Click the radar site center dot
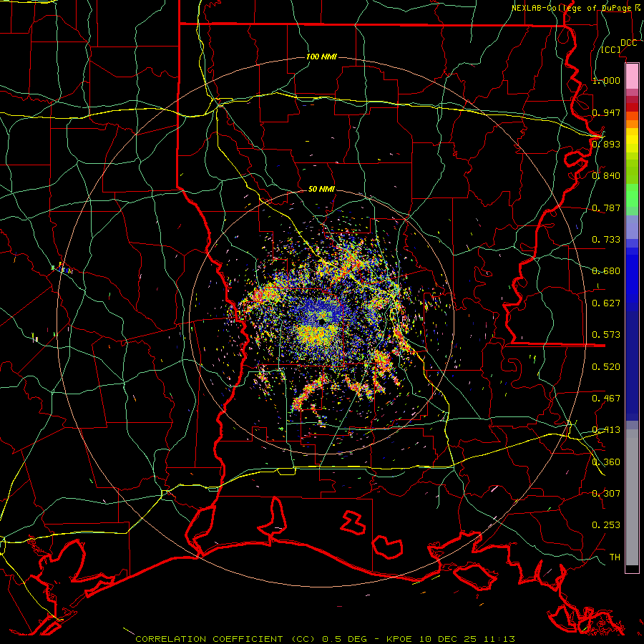The image size is (644, 644). 321,321
